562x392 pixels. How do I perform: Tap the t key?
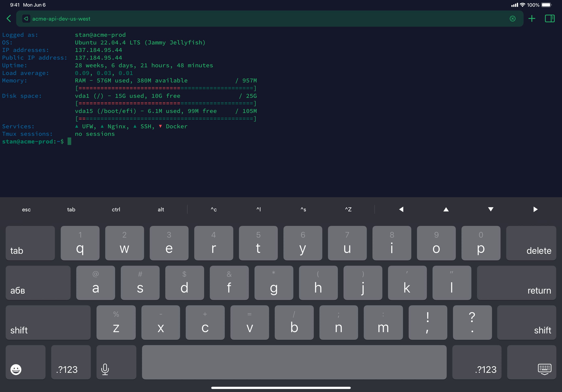coord(258,243)
